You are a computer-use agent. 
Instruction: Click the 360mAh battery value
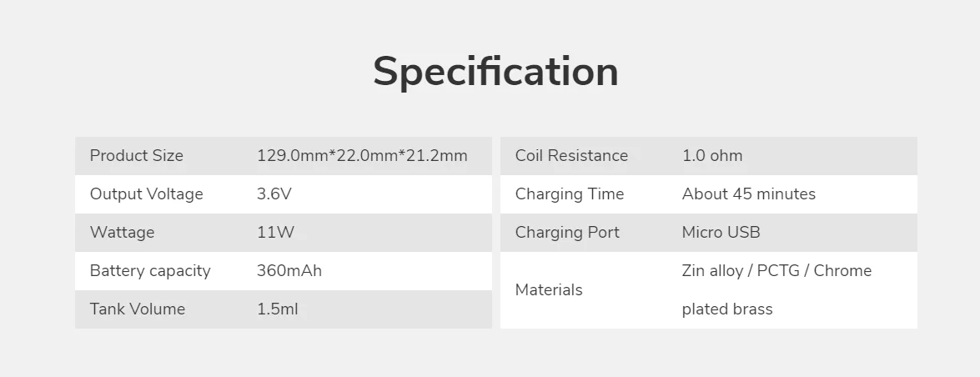[289, 271]
